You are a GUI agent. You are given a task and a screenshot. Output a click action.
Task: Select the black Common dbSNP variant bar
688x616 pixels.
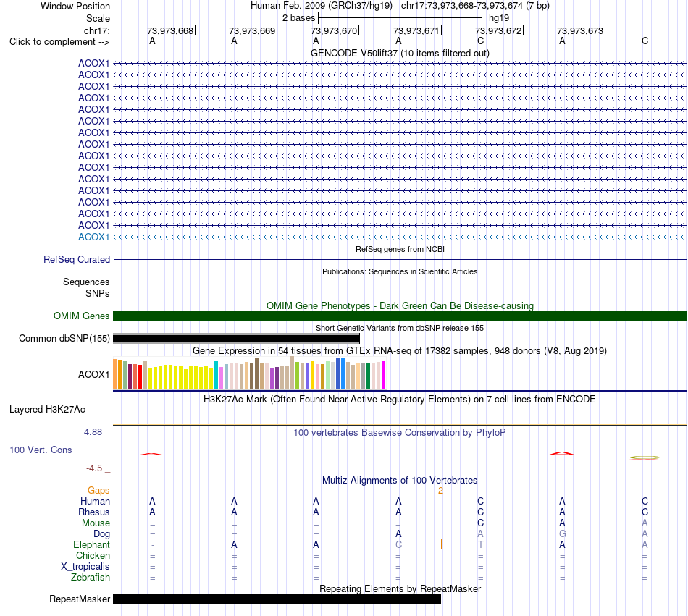click(236, 338)
